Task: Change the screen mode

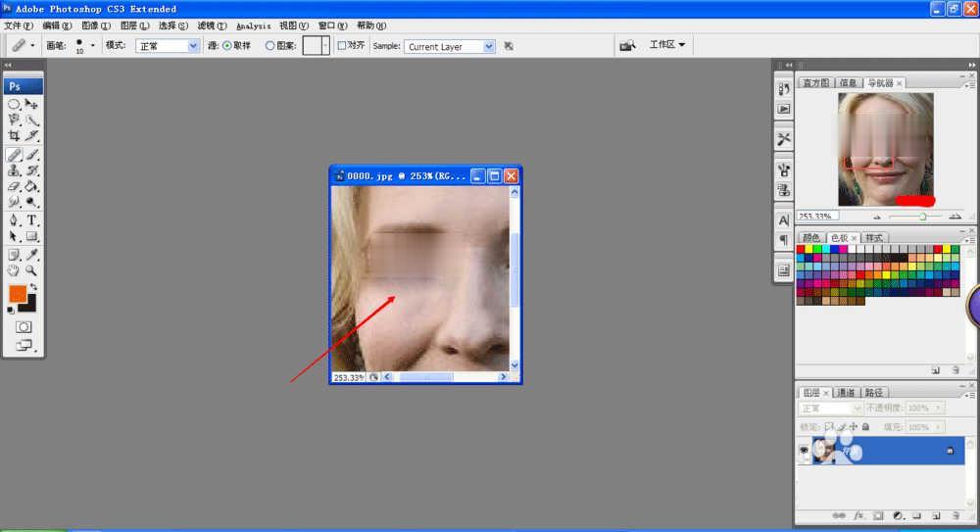Action: (24, 345)
